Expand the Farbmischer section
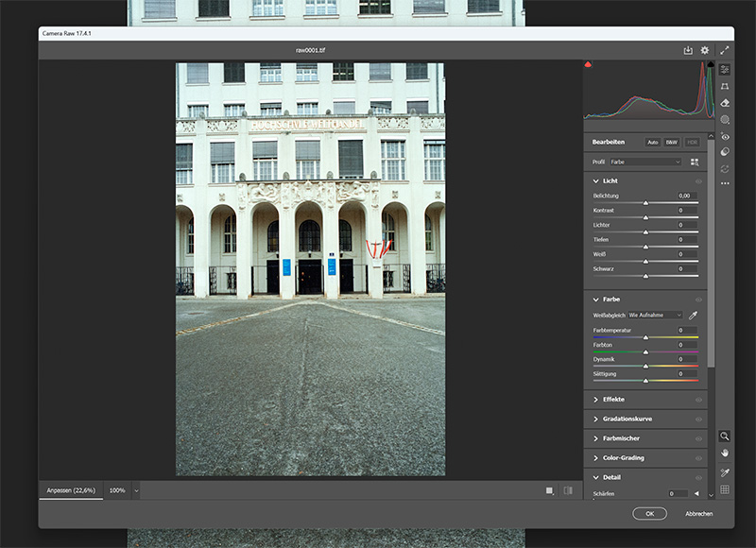The image size is (756, 548). (x=596, y=438)
